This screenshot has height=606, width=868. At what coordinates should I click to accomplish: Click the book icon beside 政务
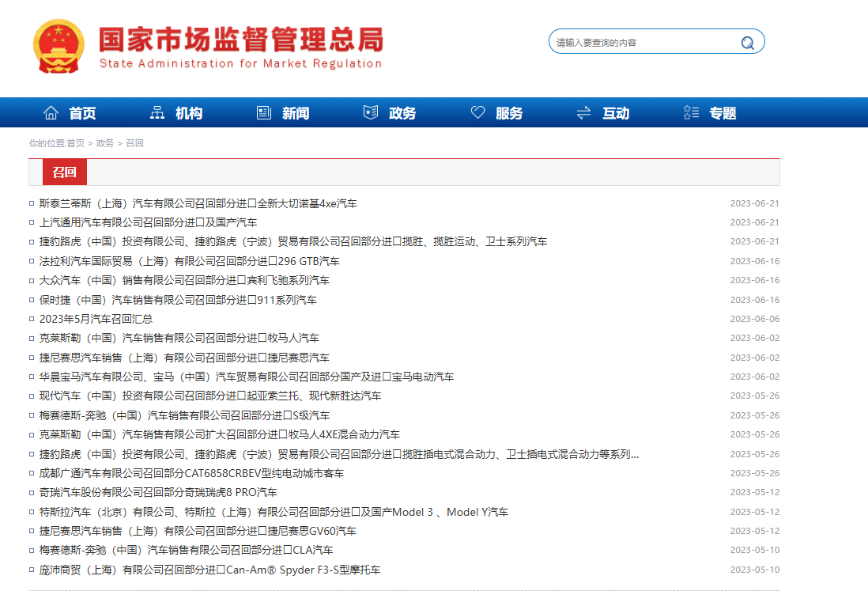(x=371, y=112)
